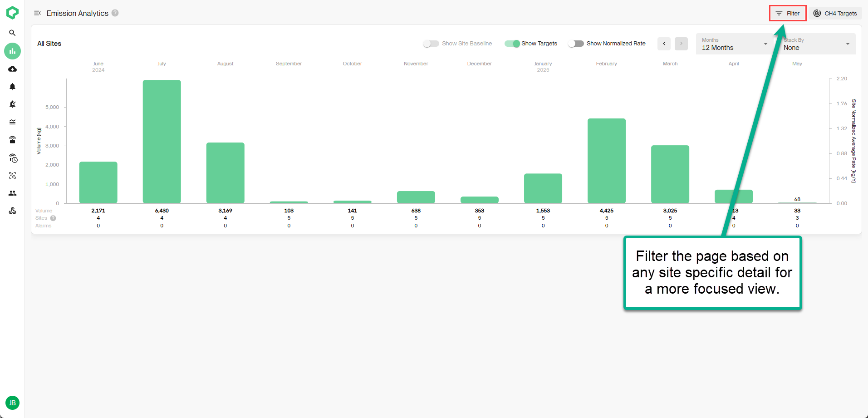The width and height of the screenshot is (868, 418).
Task: Open the monitoring schedule icon
Action: pos(12,158)
